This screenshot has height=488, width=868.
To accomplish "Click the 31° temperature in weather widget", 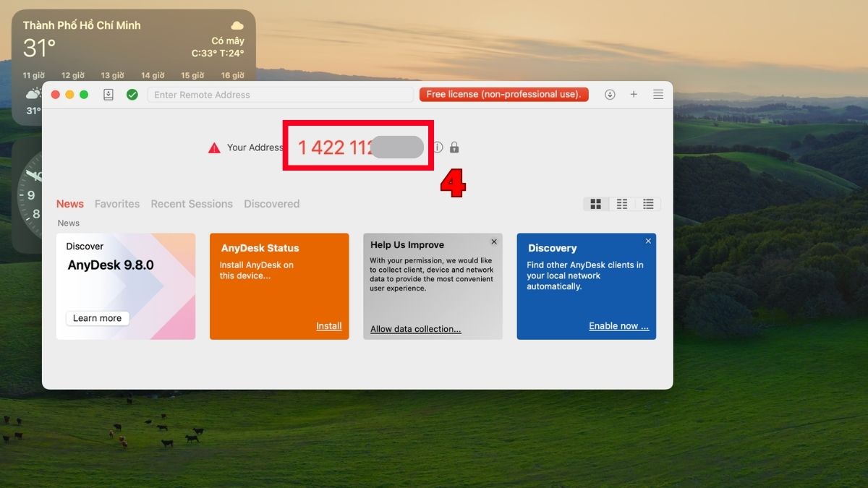I will [39, 48].
